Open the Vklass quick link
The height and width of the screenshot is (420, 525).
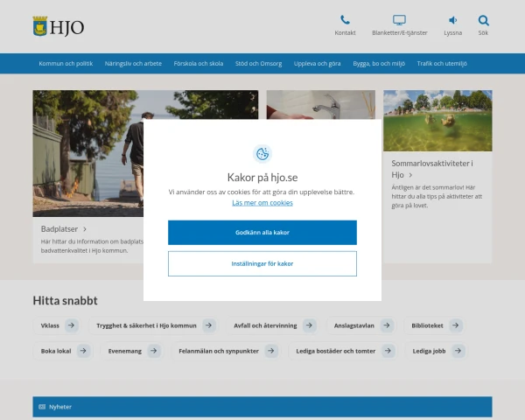(x=56, y=325)
